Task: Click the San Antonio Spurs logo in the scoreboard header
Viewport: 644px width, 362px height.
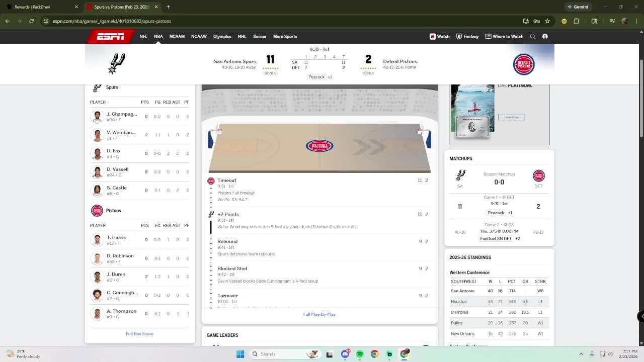Action: 117,64
